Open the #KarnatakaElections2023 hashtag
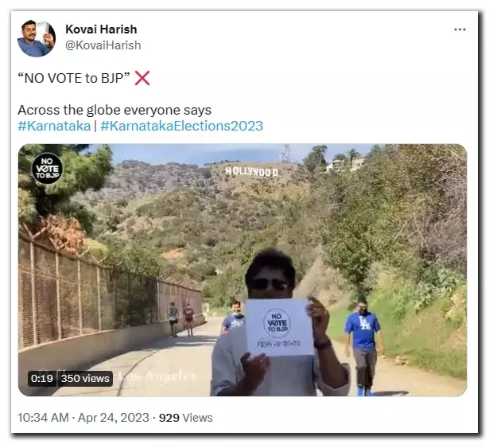The width and height of the screenshot is (493, 448). (x=181, y=126)
